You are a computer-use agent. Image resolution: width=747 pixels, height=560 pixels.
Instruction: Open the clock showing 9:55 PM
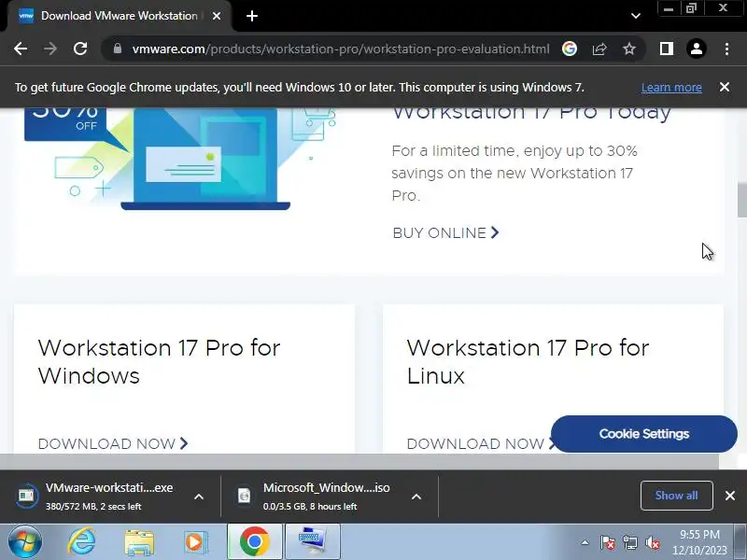699,542
